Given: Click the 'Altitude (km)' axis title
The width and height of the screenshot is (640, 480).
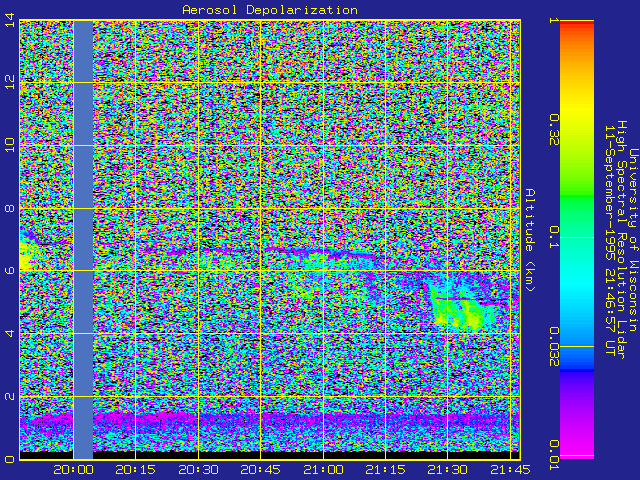Looking at the screenshot, I should (x=529, y=240).
